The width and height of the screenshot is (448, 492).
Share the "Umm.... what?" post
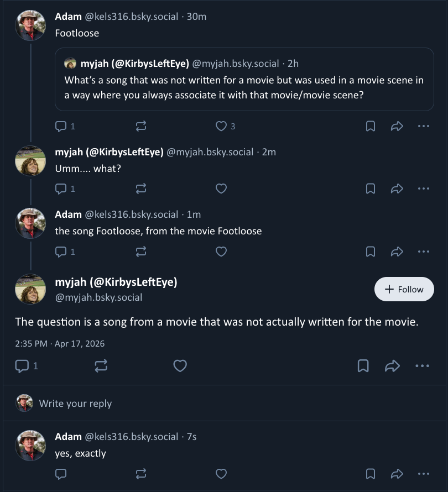pyautogui.click(x=397, y=189)
